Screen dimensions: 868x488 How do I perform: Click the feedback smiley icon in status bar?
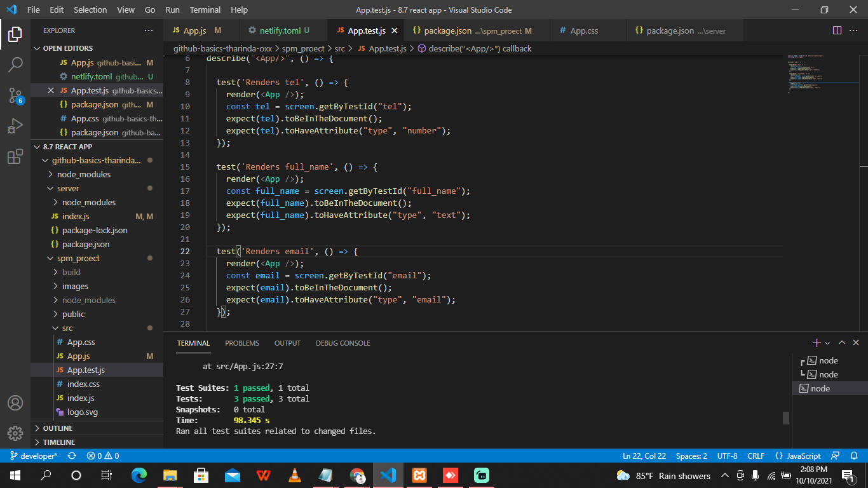click(x=834, y=456)
